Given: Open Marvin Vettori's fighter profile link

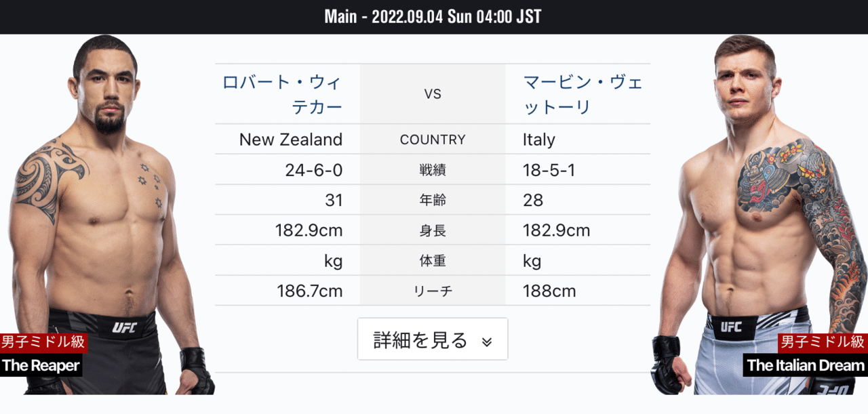Looking at the screenshot, I should click(578, 94).
